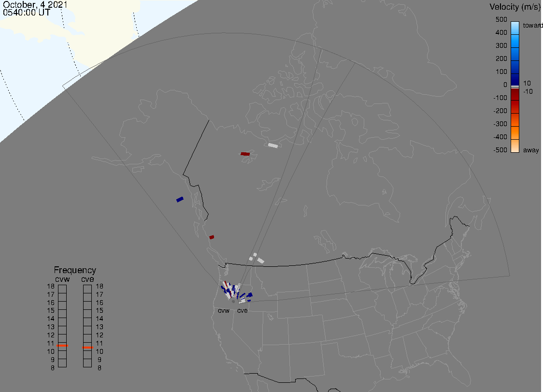Viewport: 543px width, 392px height.
Task: Select the "-10" threshold label in velocity legend
Action: tap(528, 91)
